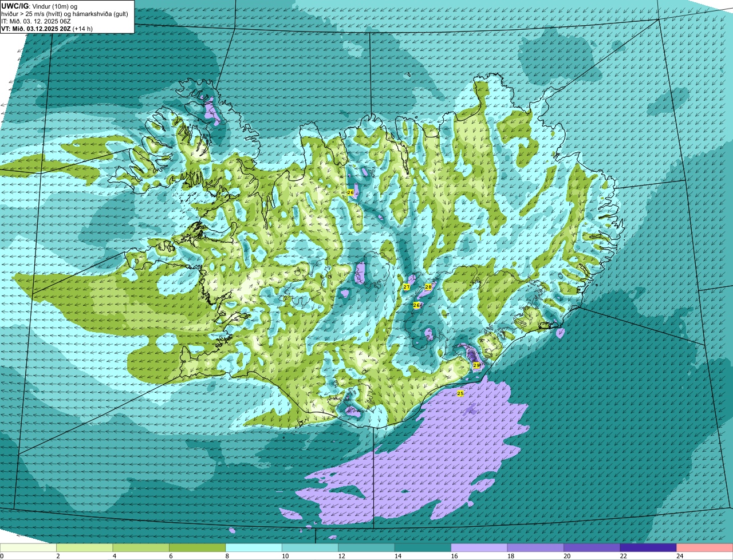Select the dark indigo 22–24 m/s swatch

[648, 548]
